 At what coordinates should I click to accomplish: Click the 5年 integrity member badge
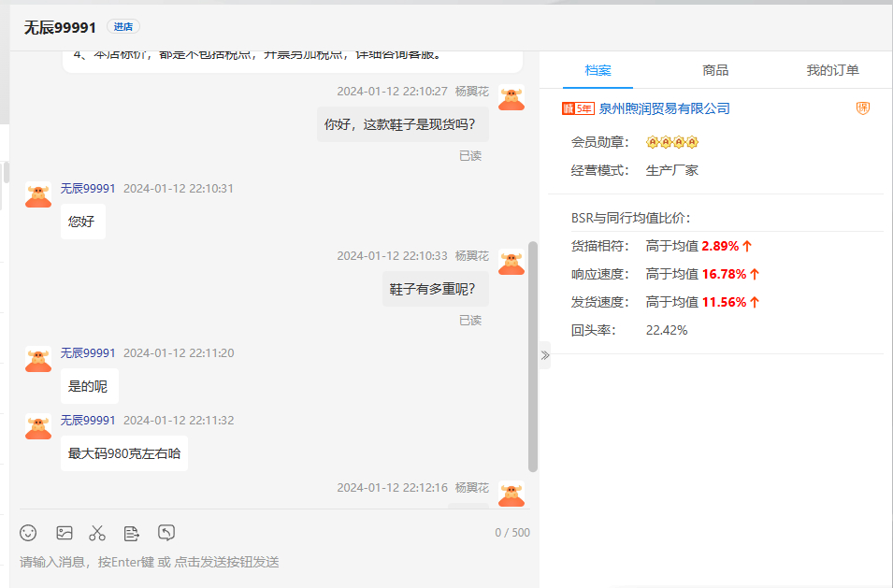click(578, 108)
